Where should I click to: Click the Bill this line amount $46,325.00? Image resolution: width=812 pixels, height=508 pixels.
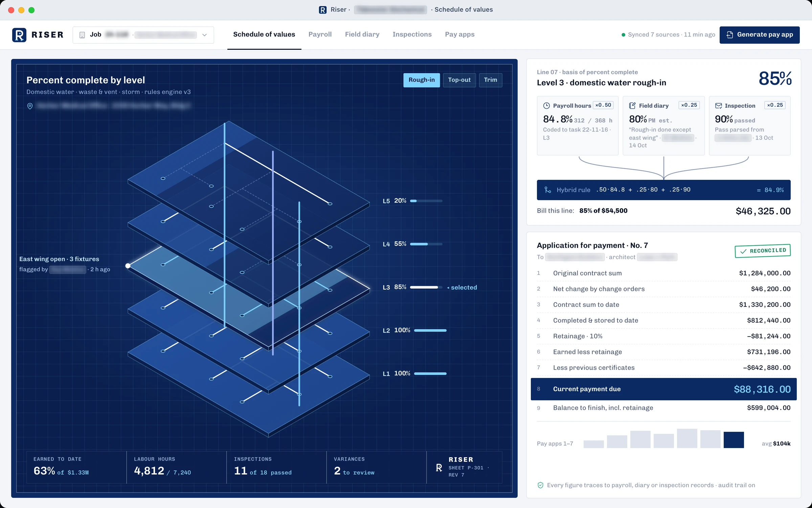coord(763,211)
